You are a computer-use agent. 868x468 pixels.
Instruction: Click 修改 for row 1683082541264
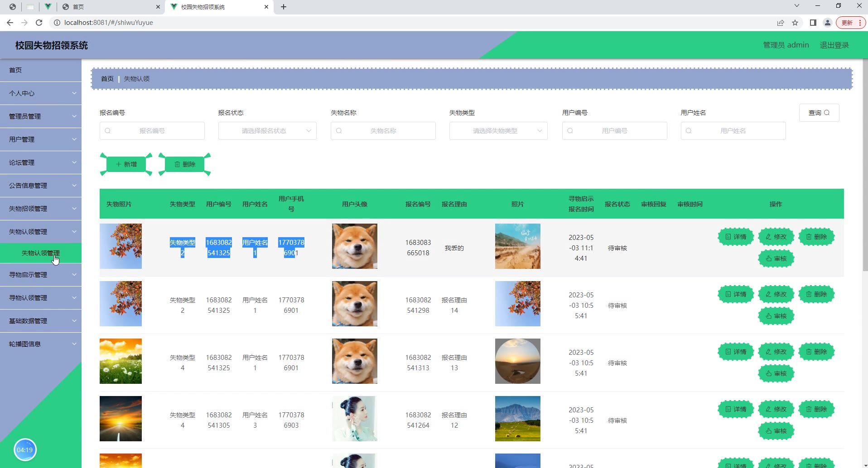point(776,409)
